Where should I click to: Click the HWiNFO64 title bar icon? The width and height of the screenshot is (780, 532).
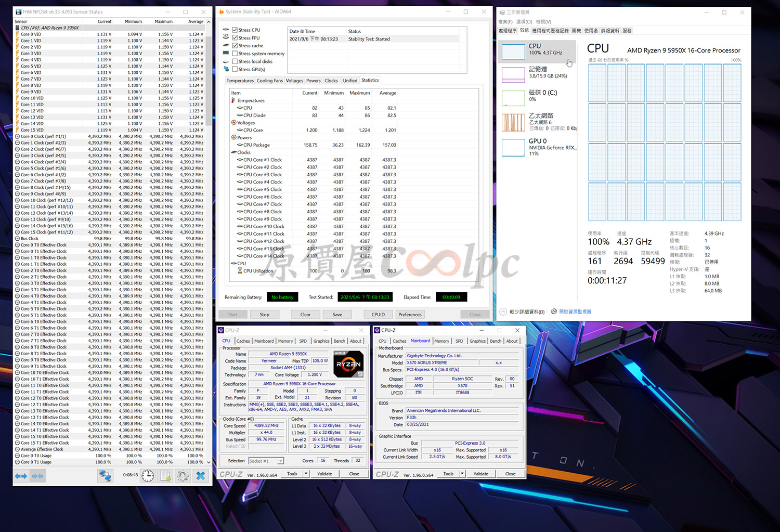click(x=19, y=11)
